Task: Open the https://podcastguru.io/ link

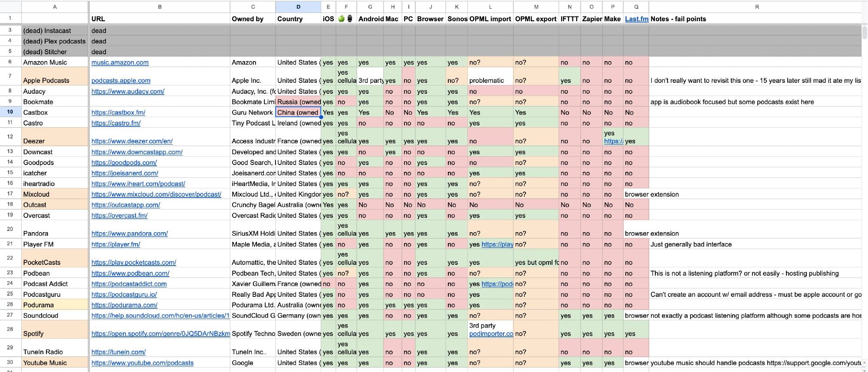Action: [x=124, y=295]
